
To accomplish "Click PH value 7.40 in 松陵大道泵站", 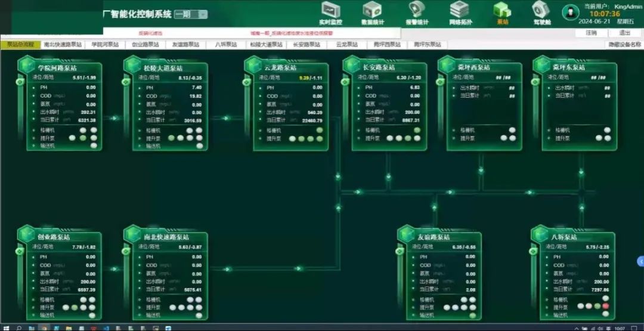I will (x=197, y=88).
